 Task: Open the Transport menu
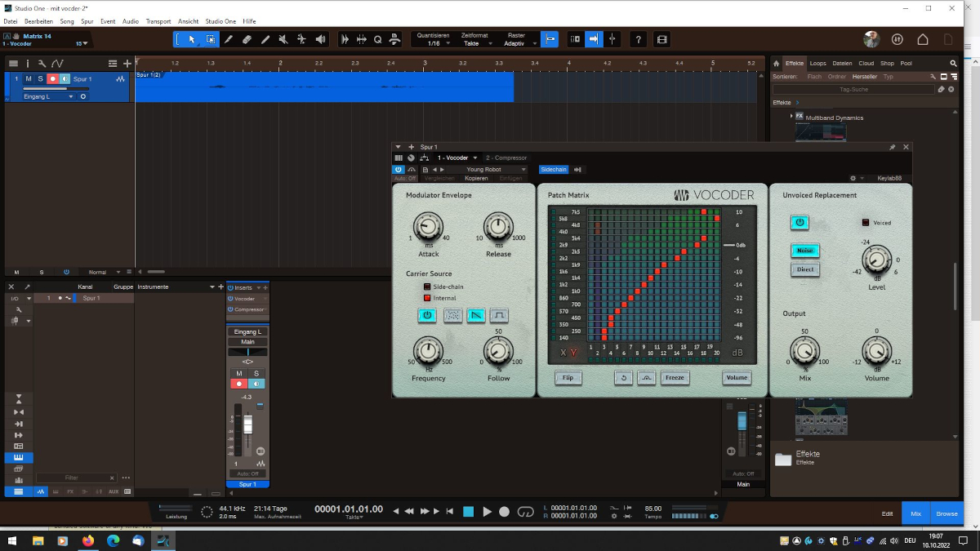158,21
